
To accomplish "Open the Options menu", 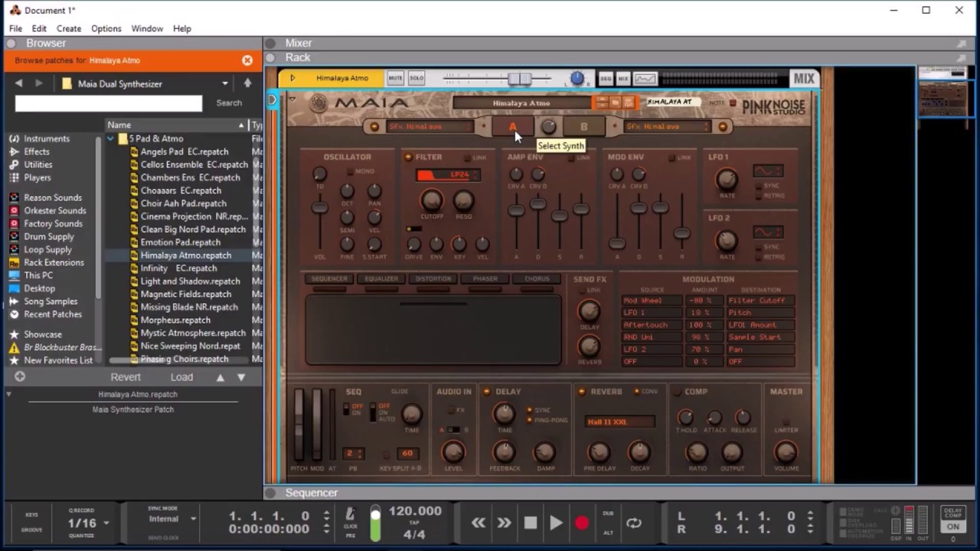I will point(106,28).
